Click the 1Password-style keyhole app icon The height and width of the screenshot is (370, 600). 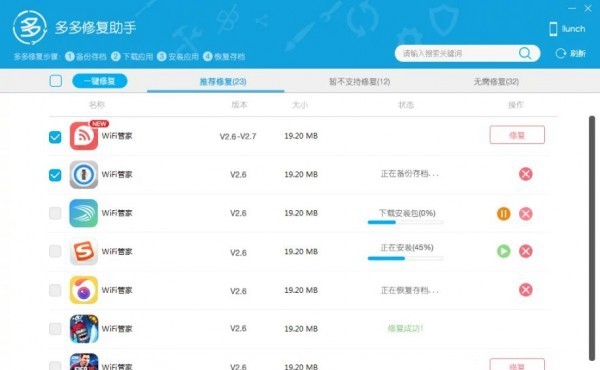[84, 174]
